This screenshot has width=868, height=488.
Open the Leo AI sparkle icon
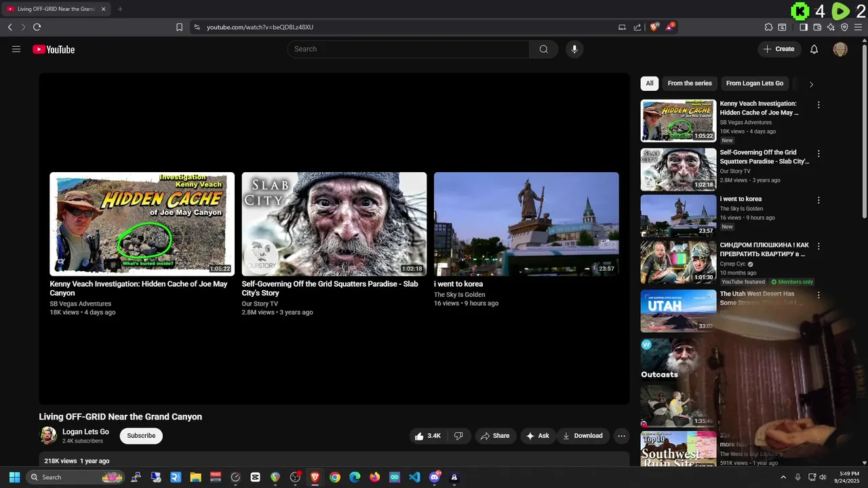[831, 27]
